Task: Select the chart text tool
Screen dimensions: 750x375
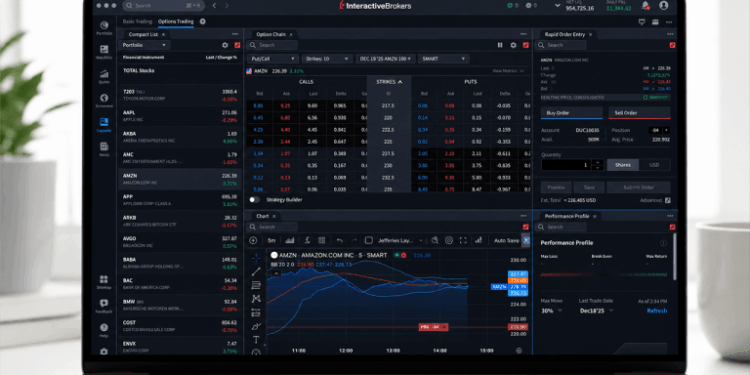Action: pyautogui.click(x=256, y=340)
